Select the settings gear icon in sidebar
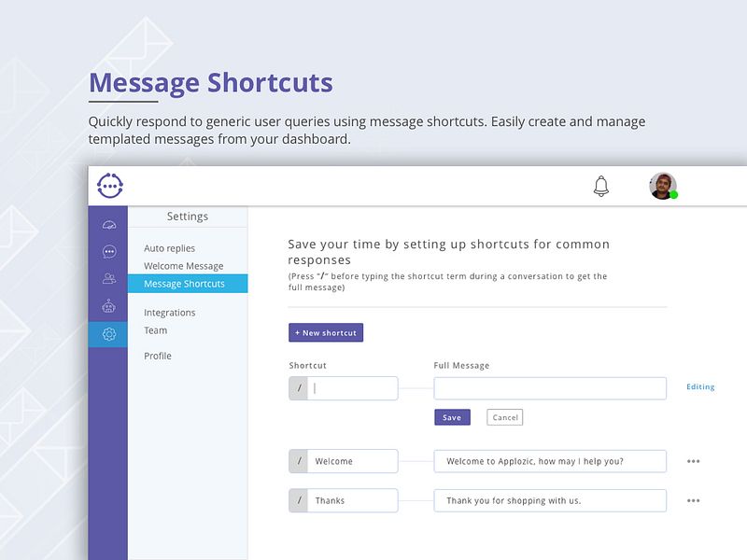Image resolution: width=747 pixels, height=560 pixels. tap(108, 334)
